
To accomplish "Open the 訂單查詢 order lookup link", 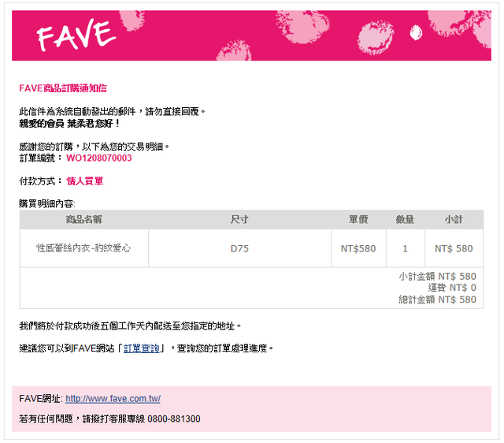I will coord(142,348).
